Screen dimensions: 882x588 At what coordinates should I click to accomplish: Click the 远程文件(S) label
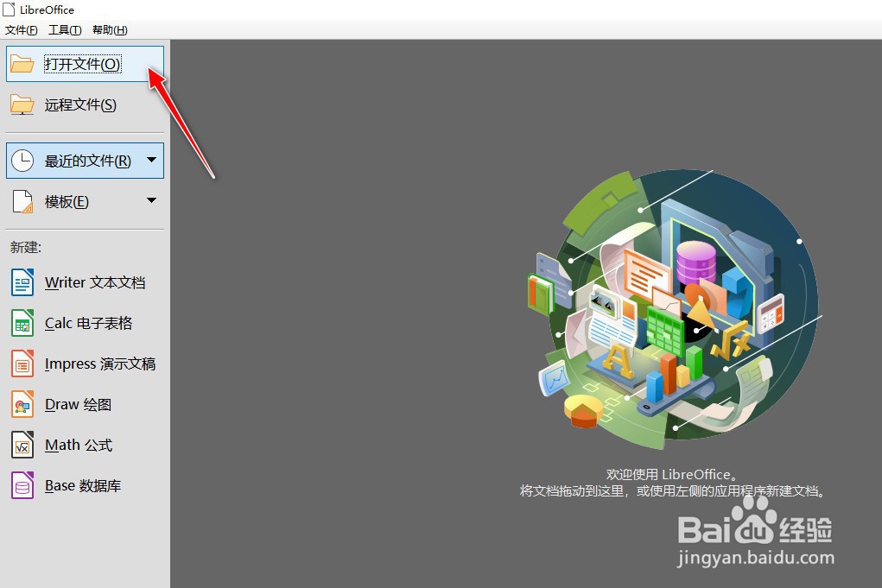click(80, 105)
